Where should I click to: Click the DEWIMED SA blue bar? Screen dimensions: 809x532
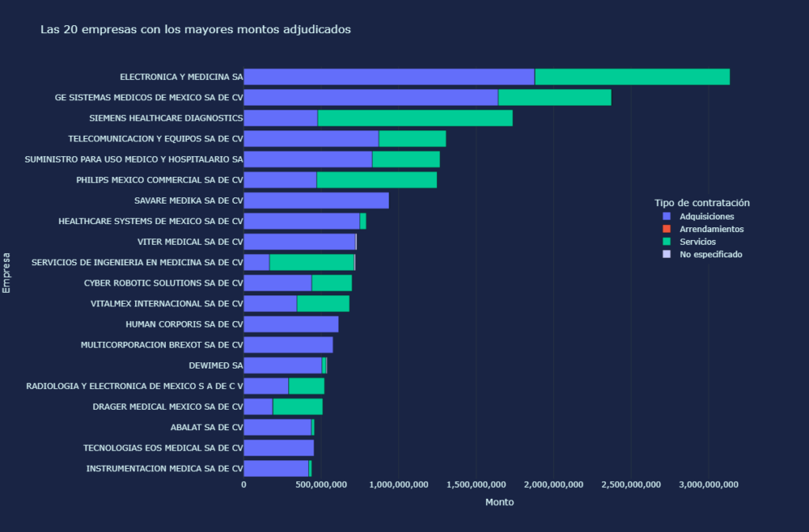[283, 365]
